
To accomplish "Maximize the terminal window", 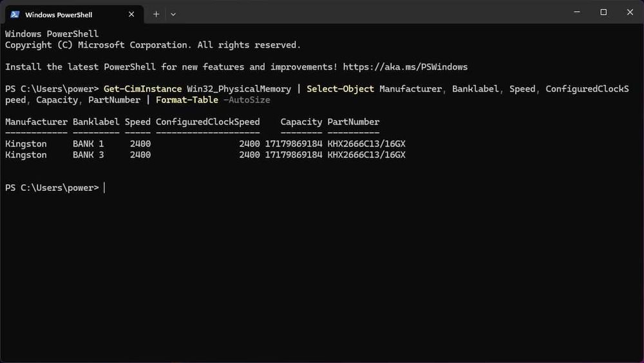I will (603, 12).
